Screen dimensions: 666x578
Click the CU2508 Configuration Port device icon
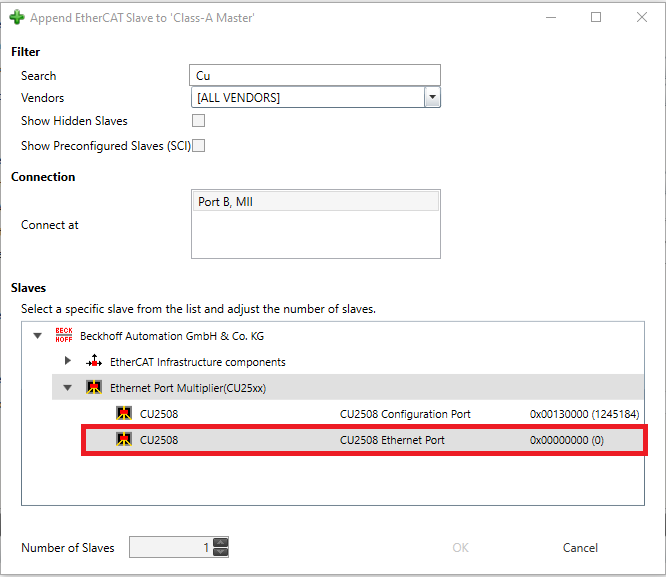point(124,413)
